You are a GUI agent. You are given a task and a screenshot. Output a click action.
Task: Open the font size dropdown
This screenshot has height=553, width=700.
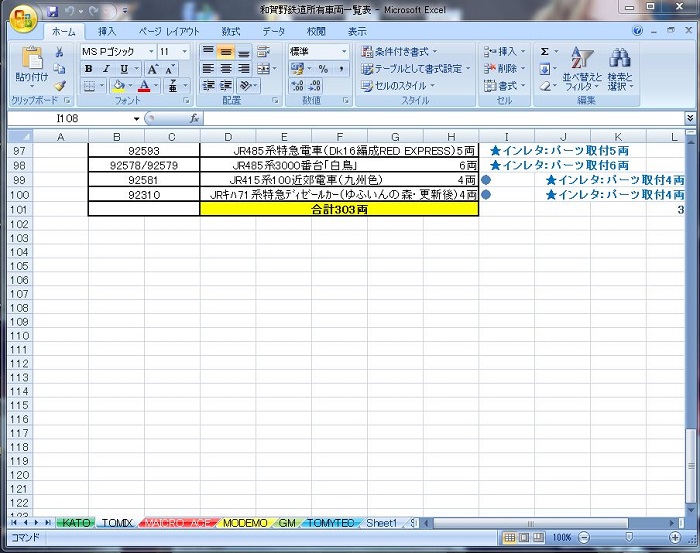pos(184,52)
